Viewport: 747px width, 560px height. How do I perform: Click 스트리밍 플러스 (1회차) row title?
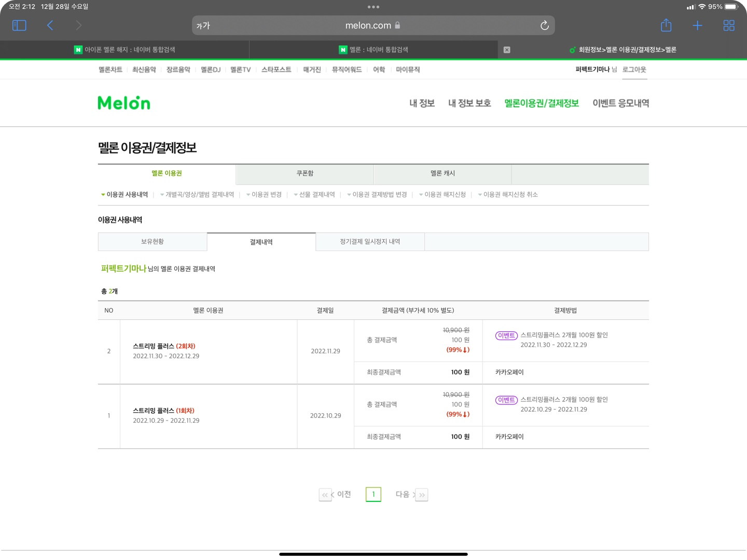(163, 411)
